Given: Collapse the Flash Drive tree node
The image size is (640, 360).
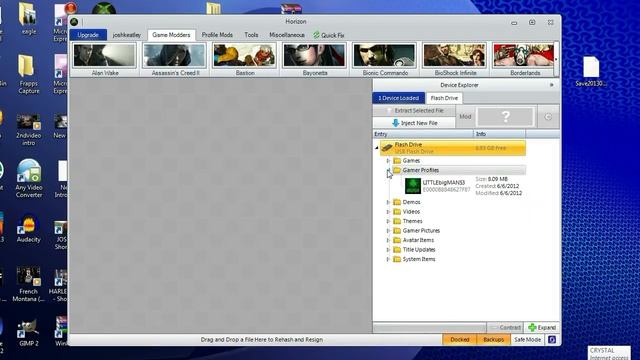Looking at the screenshot, I should (376, 148).
